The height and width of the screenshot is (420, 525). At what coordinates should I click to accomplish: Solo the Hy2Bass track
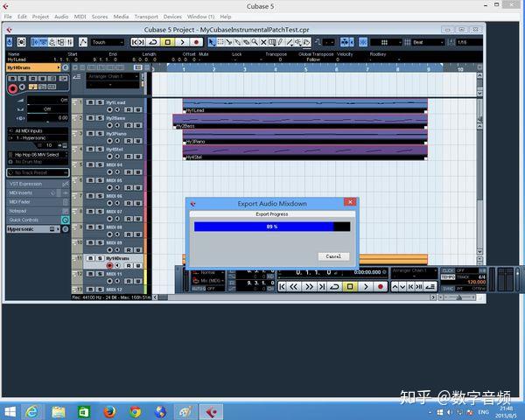(100, 118)
